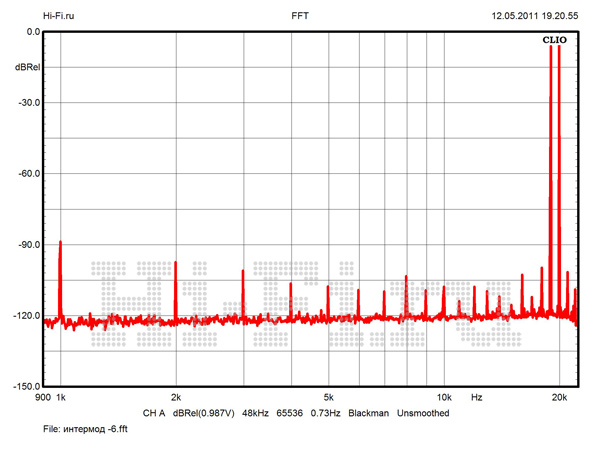Image resolution: width=600 pixels, height=450 pixels.
Task: Click the Unsmoothed setting text
Action: pyautogui.click(x=423, y=413)
